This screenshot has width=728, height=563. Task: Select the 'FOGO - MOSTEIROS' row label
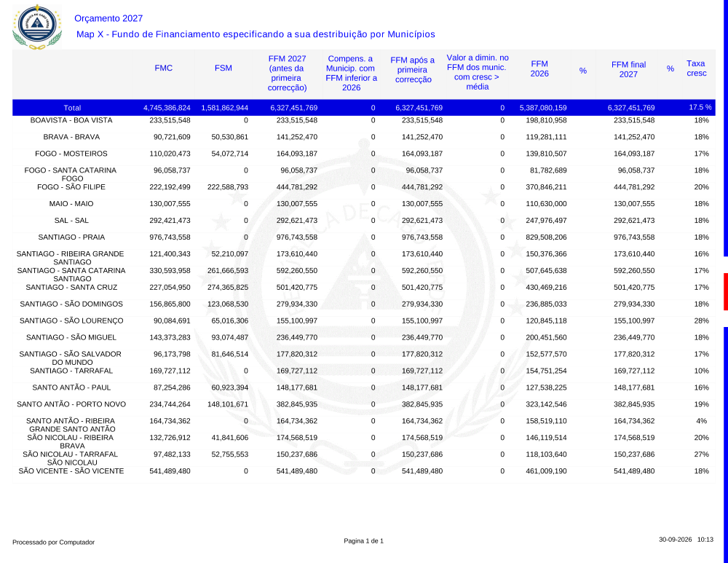point(71,154)
